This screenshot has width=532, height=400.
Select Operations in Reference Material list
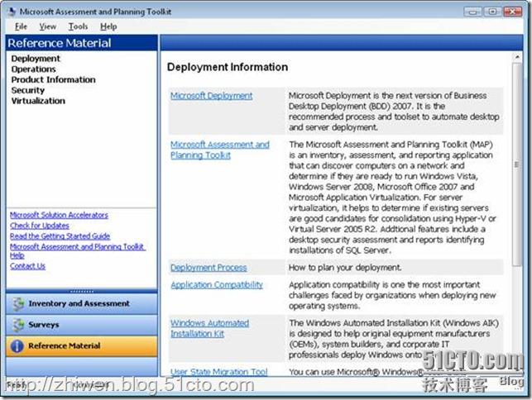coord(34,69)
